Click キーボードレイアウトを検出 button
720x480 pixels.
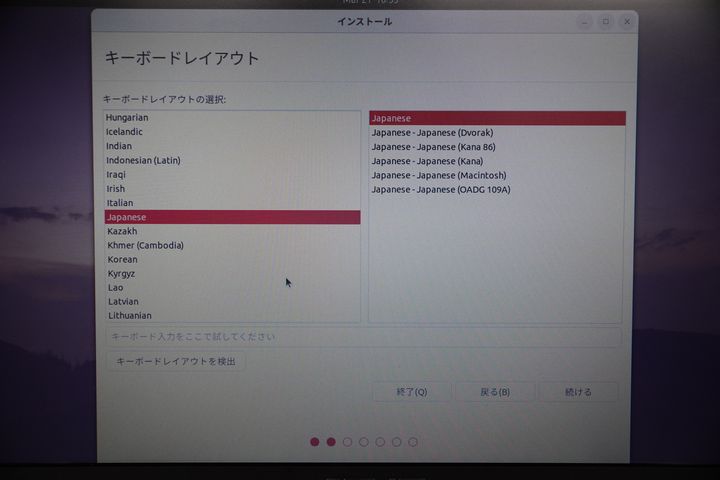(x=176, y=361)
